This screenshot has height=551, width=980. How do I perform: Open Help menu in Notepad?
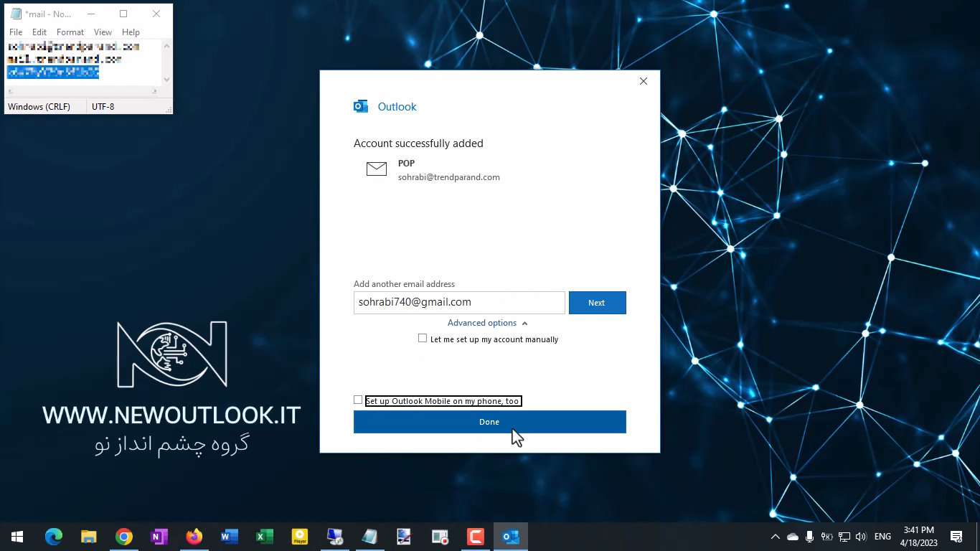tap(131, 32)
